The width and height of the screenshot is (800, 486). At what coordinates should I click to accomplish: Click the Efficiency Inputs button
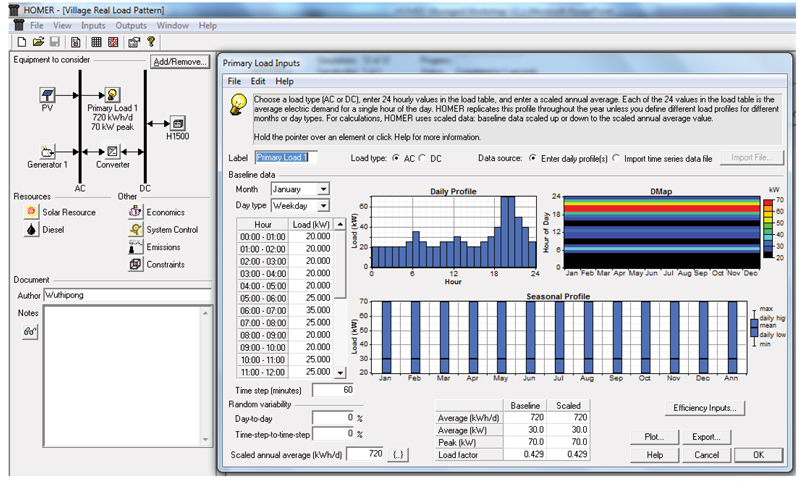point(706,408)
